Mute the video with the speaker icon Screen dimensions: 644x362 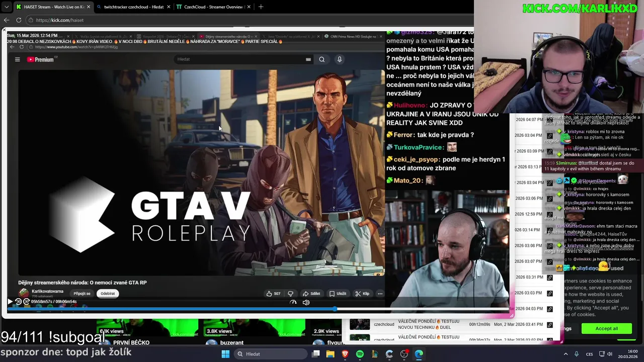coord(306,302)
